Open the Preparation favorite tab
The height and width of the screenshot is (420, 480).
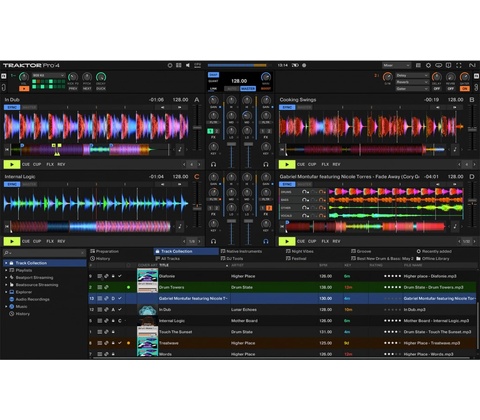click(x=104, y=251)
